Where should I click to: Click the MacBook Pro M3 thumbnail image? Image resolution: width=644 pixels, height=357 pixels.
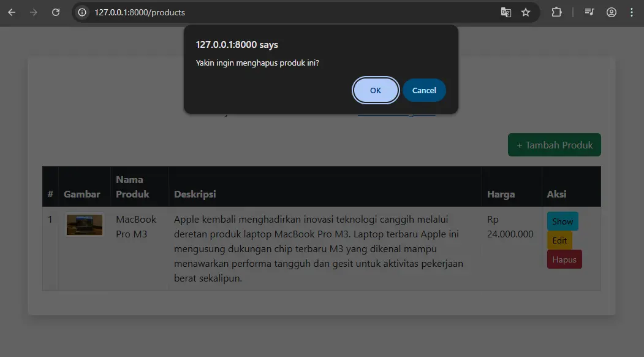point(85,225)
